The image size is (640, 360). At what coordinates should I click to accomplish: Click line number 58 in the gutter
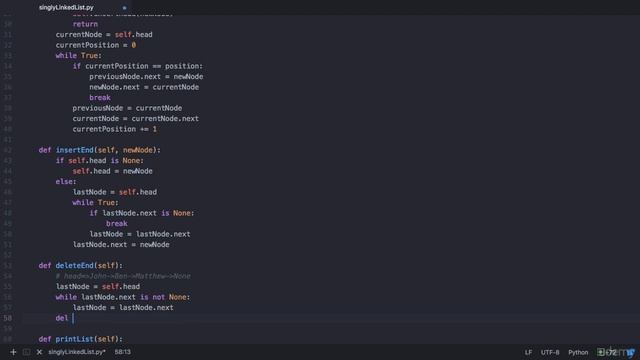[8, 318]
